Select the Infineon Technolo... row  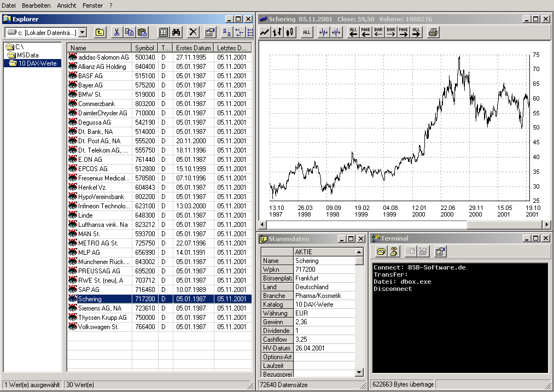[160, 206]
